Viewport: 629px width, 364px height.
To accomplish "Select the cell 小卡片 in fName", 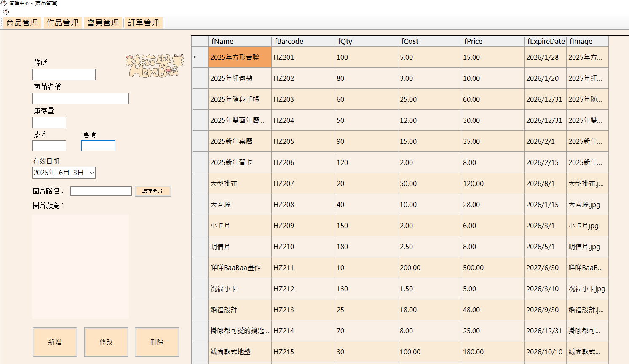I will point(240,226).
